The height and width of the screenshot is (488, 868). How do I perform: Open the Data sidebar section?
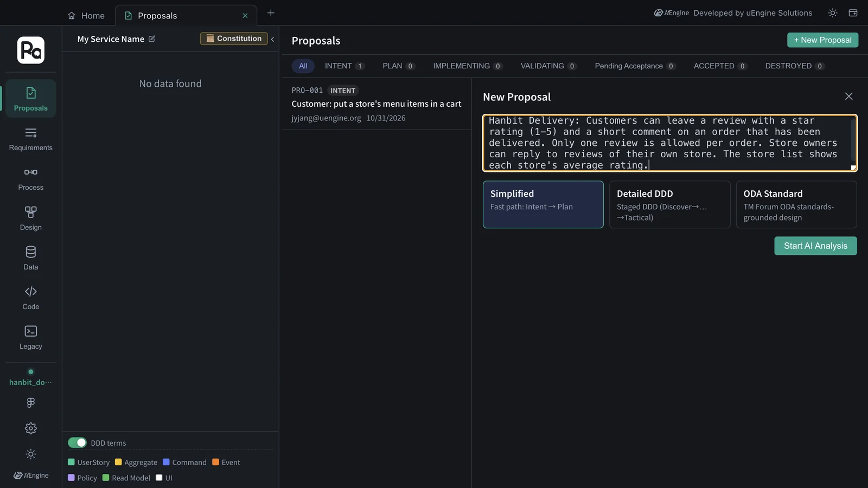[x=31, y=258]
